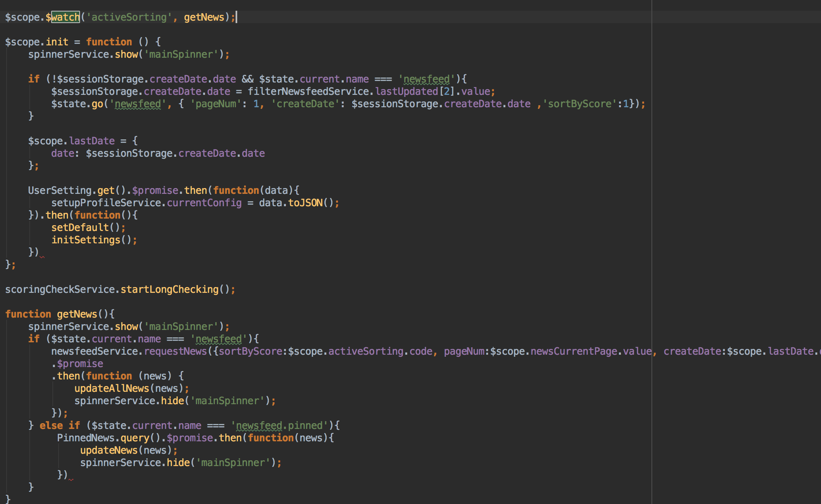Click the setDefault() function call
The image size is (821, 504).
[x=80, y=228]
